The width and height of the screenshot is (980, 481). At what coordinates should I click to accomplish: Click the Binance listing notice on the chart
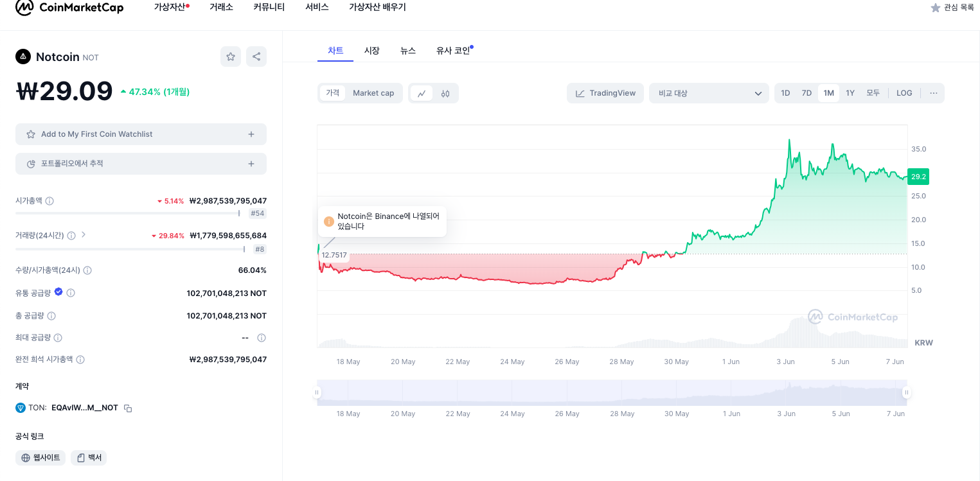[x=382, y=222]
